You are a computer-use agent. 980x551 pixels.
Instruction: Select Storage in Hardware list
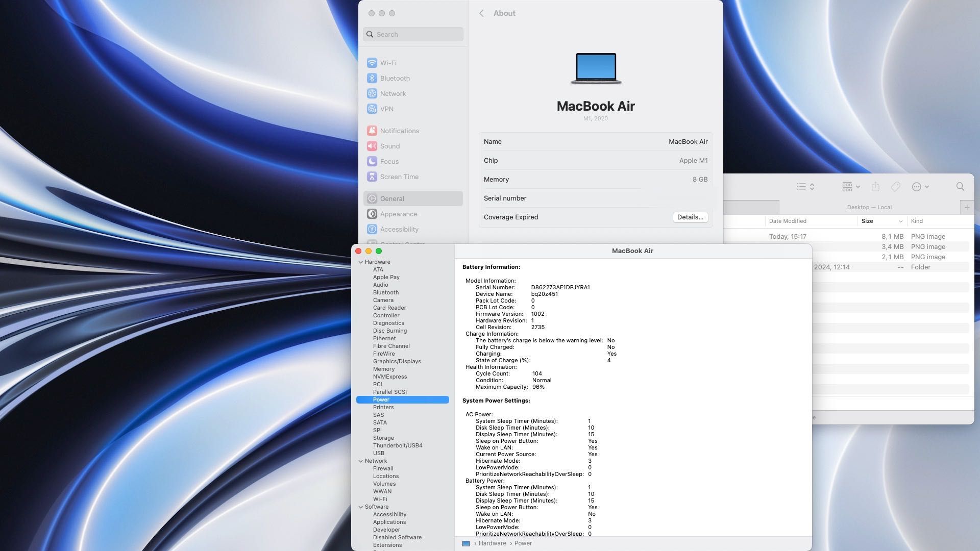click(x=383, y=438)
